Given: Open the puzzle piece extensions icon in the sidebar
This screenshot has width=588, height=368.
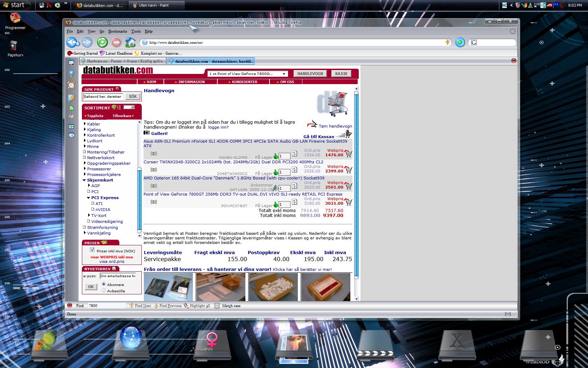Looking at the screenshot, I should tap(71, 108).
